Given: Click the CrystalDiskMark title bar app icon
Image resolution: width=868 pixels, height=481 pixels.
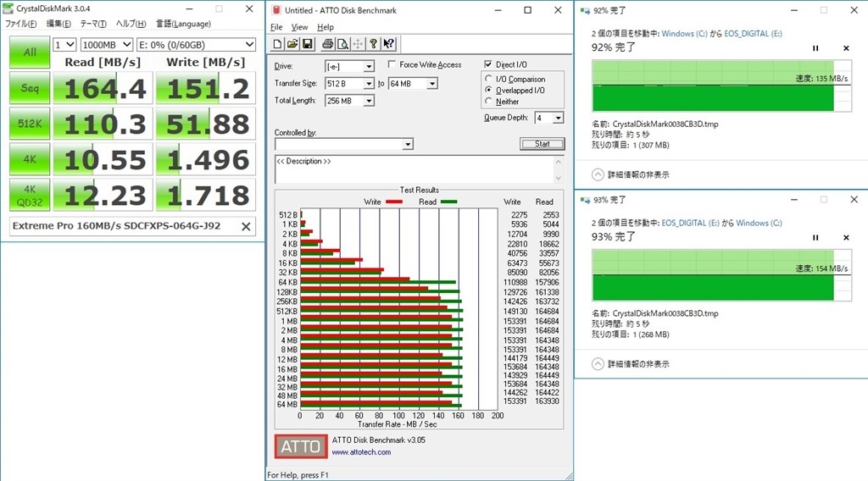Looking at the screenshot, I should tap(8, 8).
